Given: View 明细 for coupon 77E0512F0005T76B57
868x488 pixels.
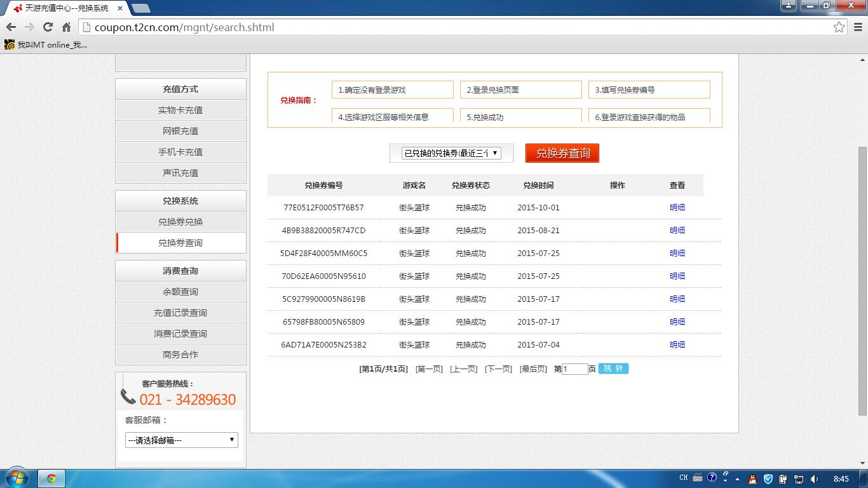Looking at the screenshot, I should 677,208.
